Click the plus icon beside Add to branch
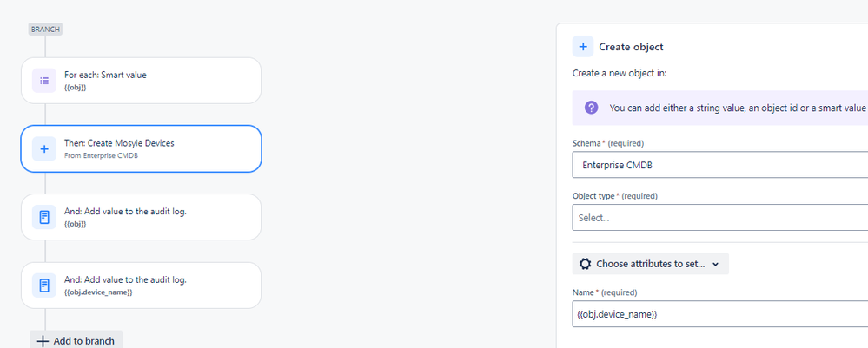Viewport: 868px width, 348px height. pyautogui.click(x=43, y=341)
